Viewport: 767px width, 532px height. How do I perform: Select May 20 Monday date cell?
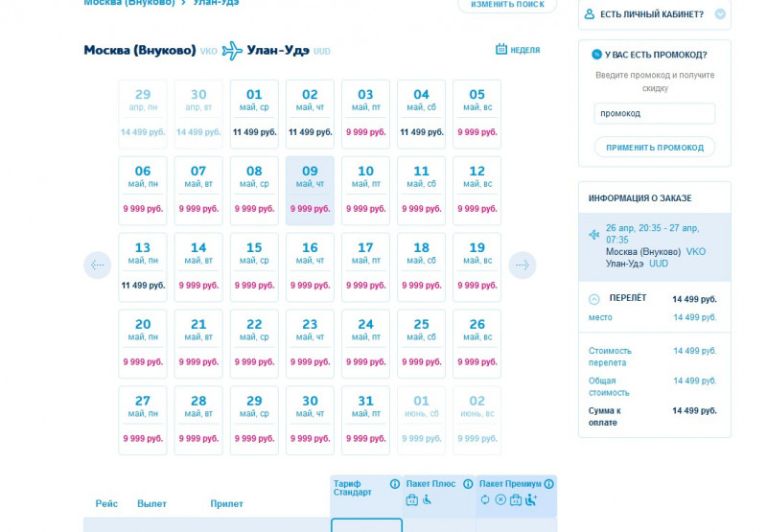143,344
